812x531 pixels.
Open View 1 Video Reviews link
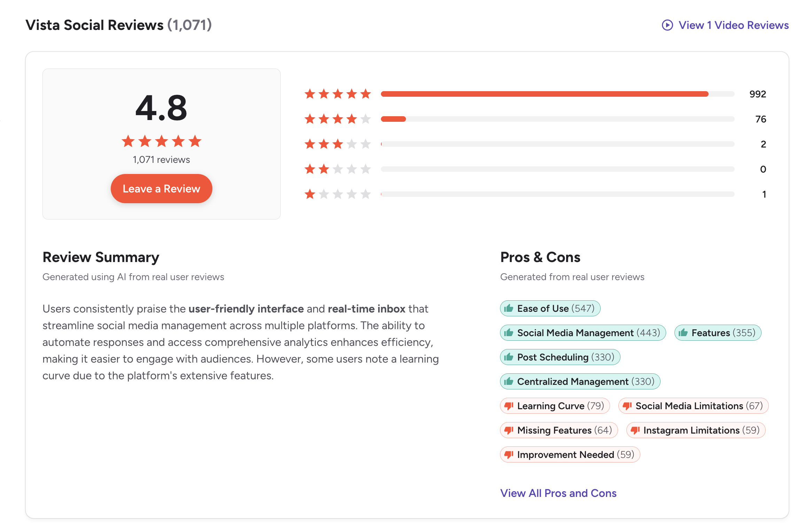(x=733, y=25)
